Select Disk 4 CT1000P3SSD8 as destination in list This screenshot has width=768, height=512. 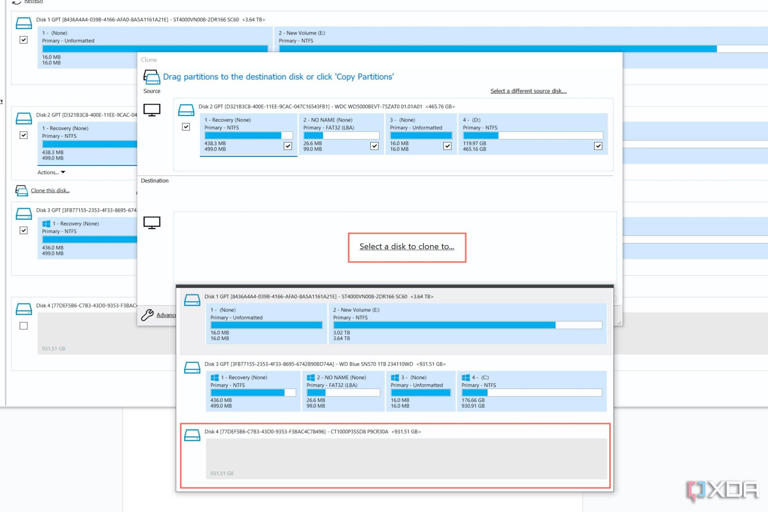pos(396,456)
